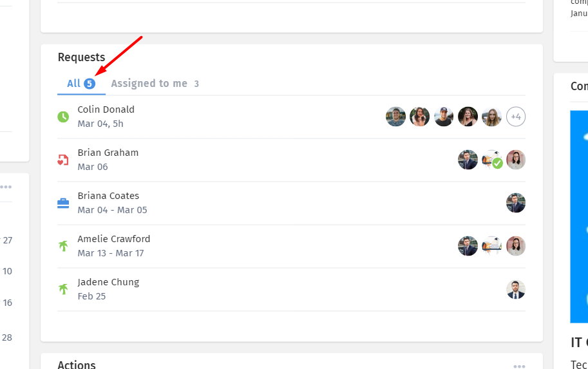Image resolution: width=588 pixels, height=369 pixels.
Task: Click the approver avatar on Jadene Chung row
Action: pyautogui.click(x=516, y=289)
